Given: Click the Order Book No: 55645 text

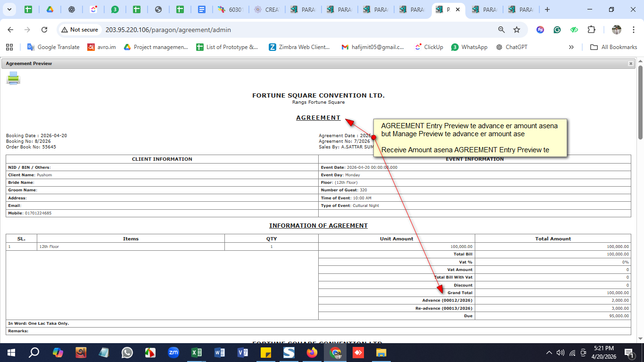Looking at the screenshot, I should 31,147.
